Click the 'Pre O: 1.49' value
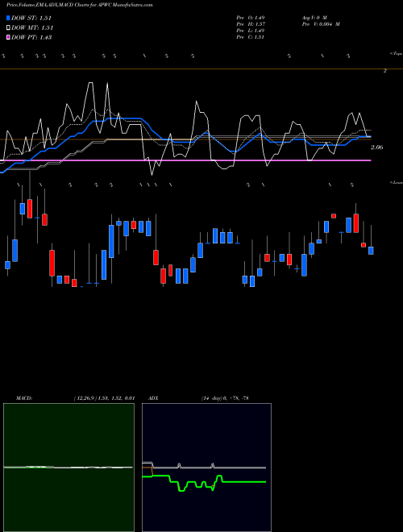Viewport: 403px width, 532px height. 251,17
